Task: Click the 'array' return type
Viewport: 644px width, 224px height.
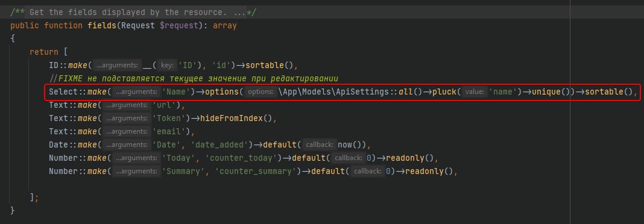Action: point(225,25)
